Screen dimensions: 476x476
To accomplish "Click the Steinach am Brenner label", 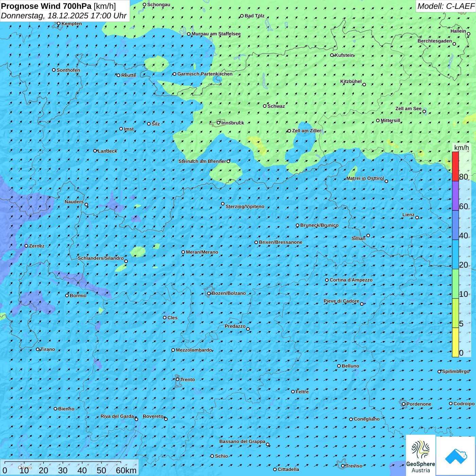I will [202, 161].
